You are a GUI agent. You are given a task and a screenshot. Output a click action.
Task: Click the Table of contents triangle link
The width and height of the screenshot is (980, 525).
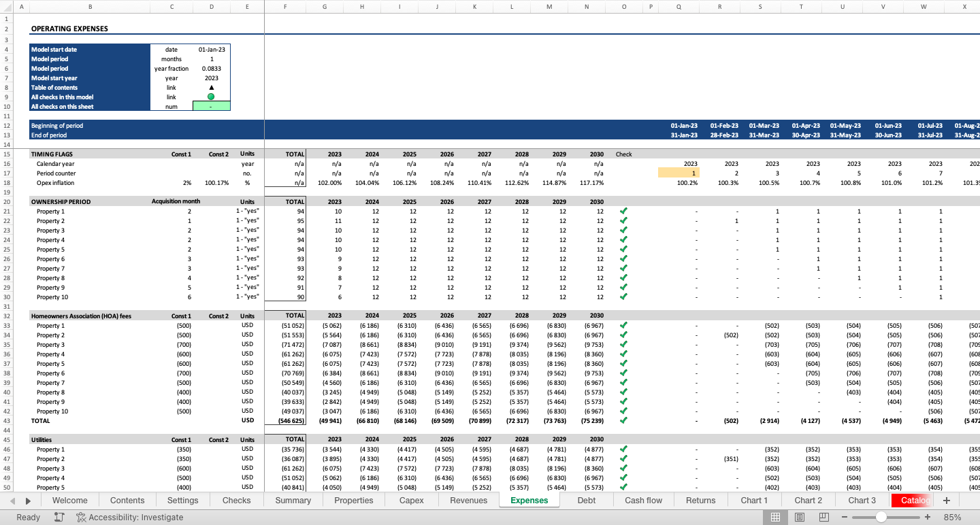click(x=211, y=88)
